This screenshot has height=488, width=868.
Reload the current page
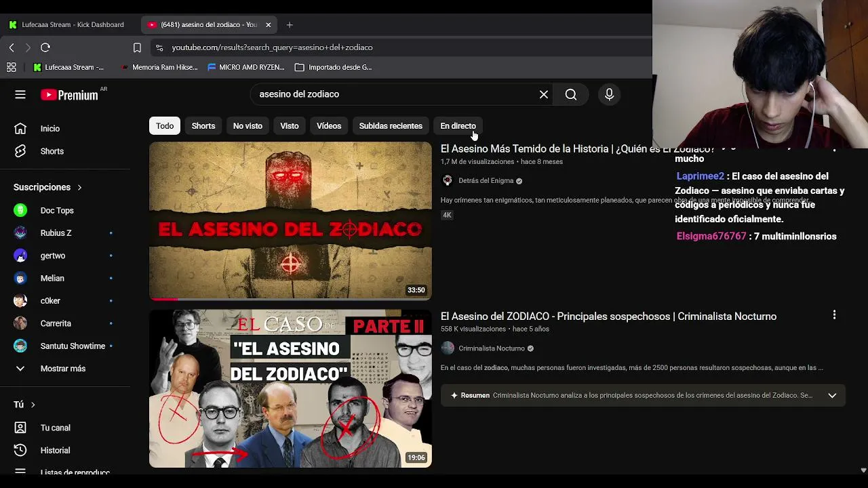[x=45, y=47]
